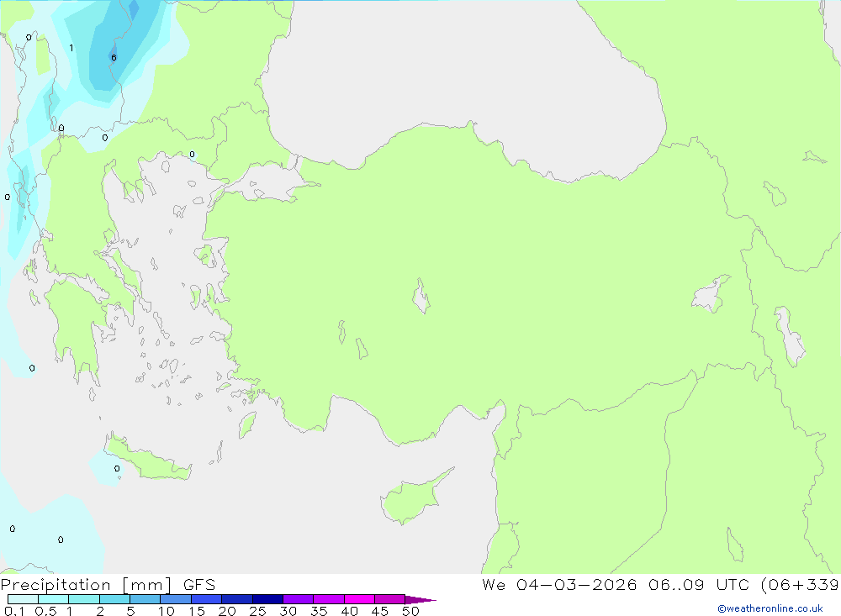Viewport: 841px width, 616px height.
Task: Select the 40 to 45 mm magenta swatch
Action: coord(359,599)
